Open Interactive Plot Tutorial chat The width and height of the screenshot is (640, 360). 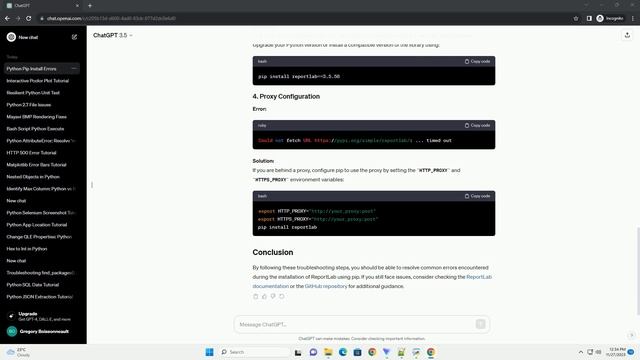point(38,81)
